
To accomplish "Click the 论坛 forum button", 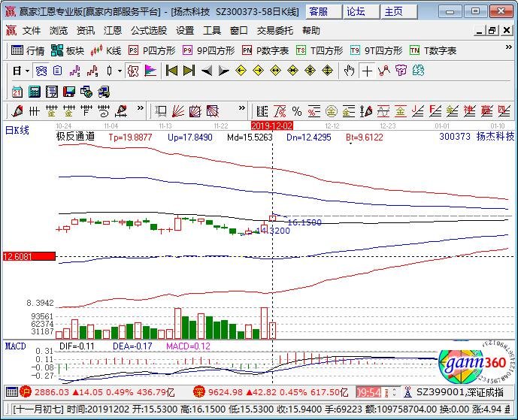I will click(361, 11).
